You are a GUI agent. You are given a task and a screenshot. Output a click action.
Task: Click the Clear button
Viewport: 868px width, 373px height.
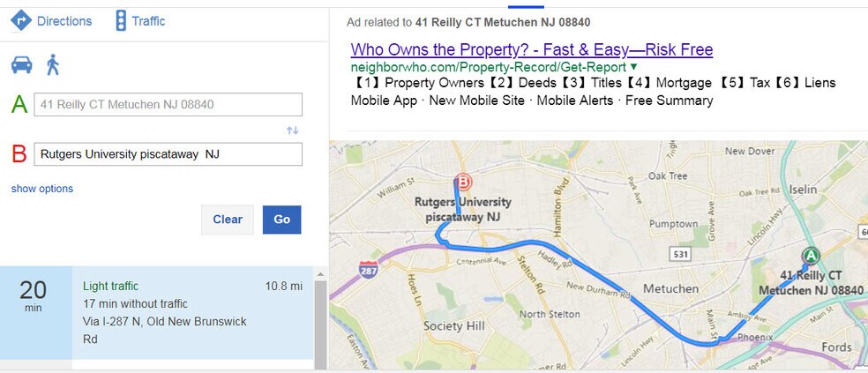[228, 220]
